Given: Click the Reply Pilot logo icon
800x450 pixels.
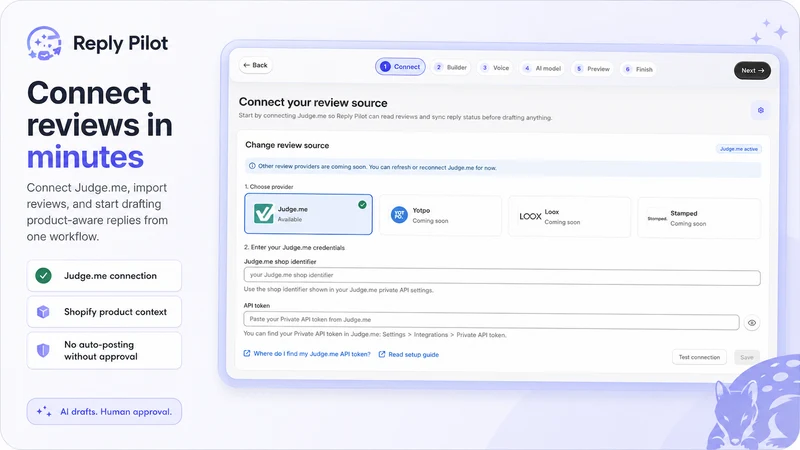Looking at the screenshot, I should [x=44, y=43].
